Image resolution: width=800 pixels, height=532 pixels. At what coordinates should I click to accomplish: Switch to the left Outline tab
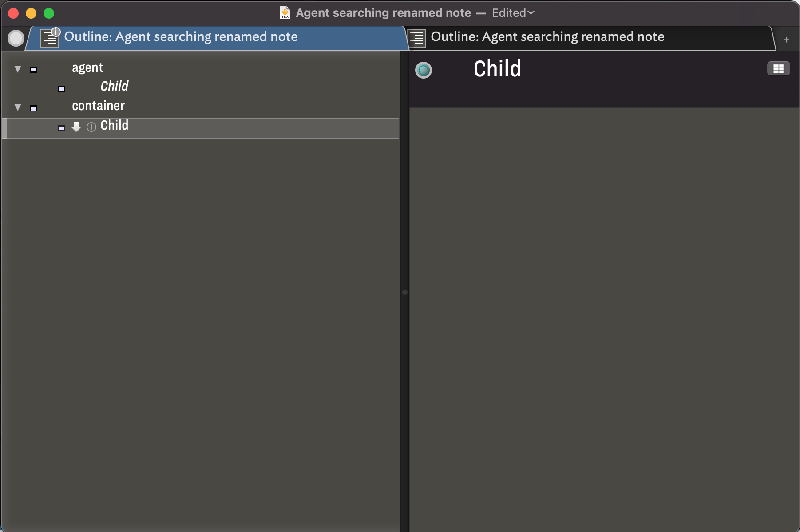[218, 38]
